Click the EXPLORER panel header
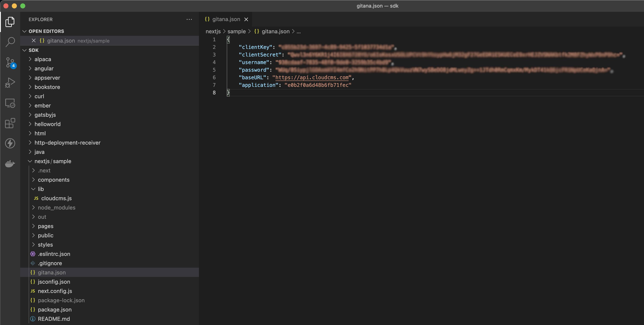Viewport: 644px width, 325px height. point(41,19)
